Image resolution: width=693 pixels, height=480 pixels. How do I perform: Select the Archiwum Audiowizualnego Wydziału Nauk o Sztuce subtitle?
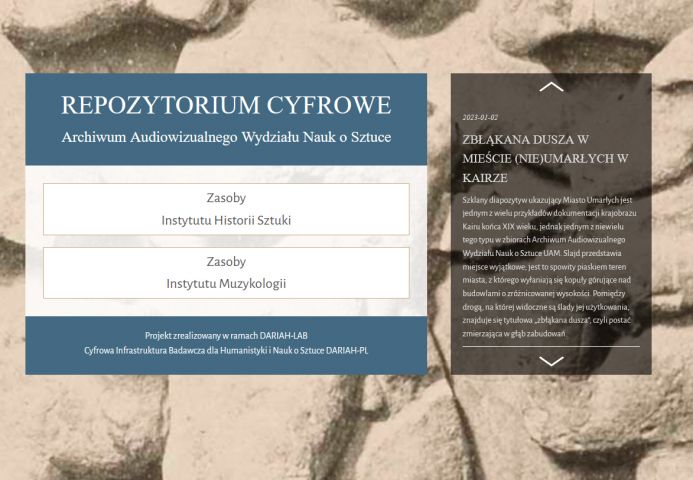[x=226, y=137]
